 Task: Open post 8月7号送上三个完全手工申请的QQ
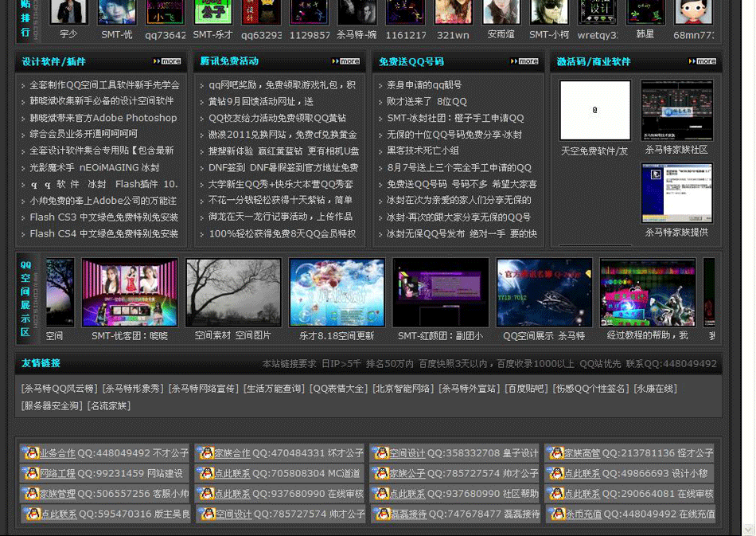(459, 167)
